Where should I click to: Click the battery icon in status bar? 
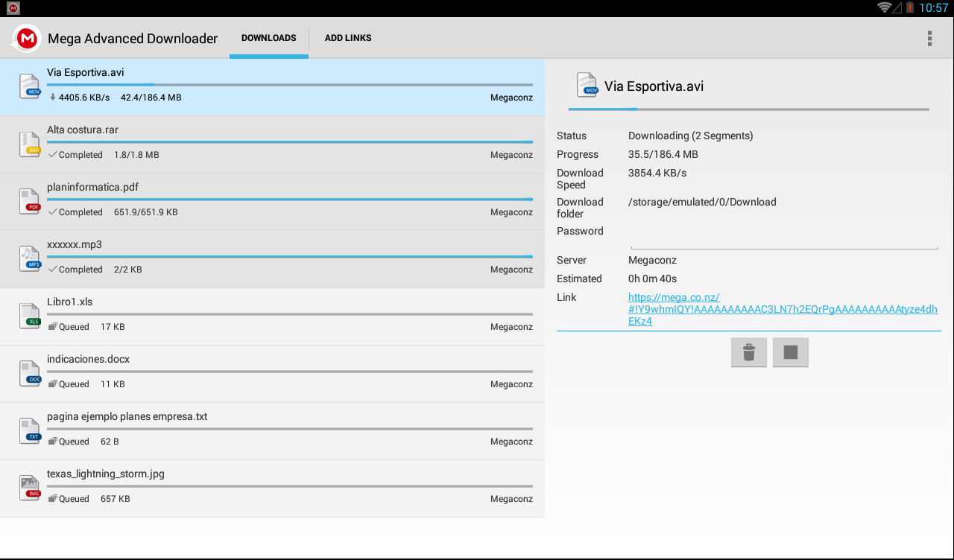coord(910,7)
